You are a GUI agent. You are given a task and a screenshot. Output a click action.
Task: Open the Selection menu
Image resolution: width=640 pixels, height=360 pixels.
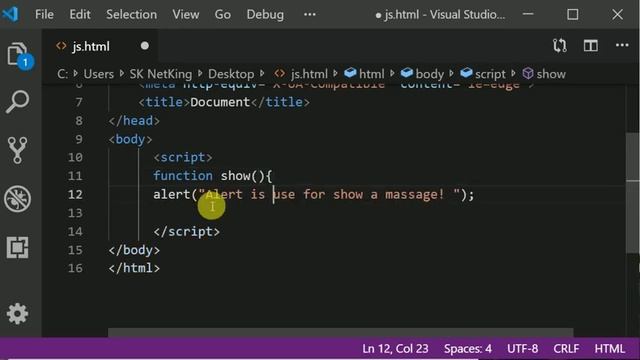click(131, 14)
